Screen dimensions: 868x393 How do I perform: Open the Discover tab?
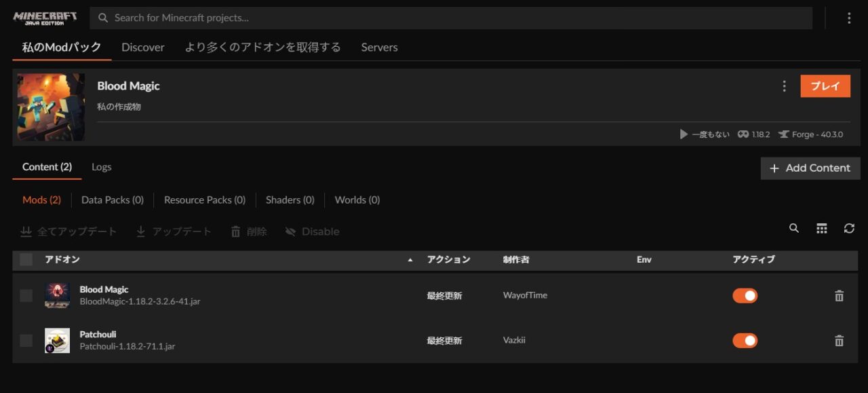143,48
